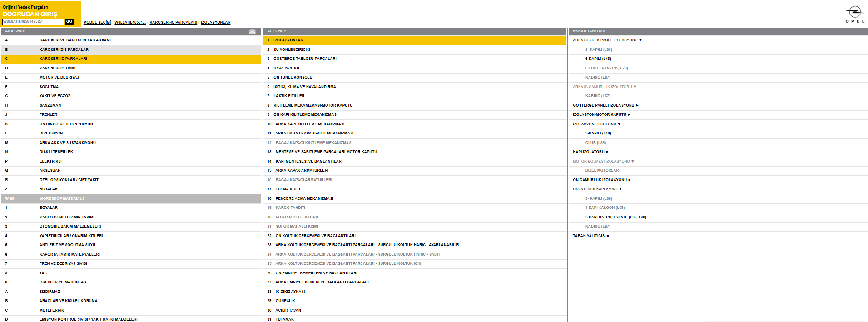Choose 5 KAPI HATCH, ESTATE (L35, L48)
This screenshot has height=322, width=868.
tap(615, 217)
